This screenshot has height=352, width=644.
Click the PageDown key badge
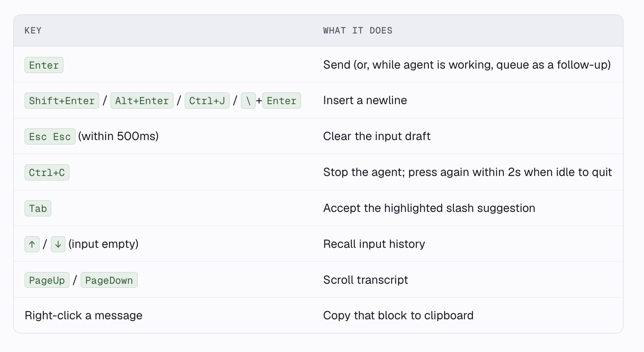pos(109,280)
